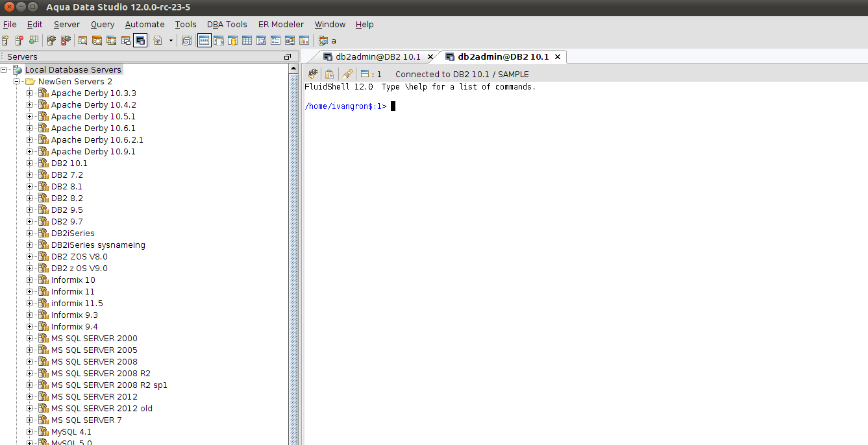
Task: Open the ER Modeler menu
Action: tap(281, 24)
